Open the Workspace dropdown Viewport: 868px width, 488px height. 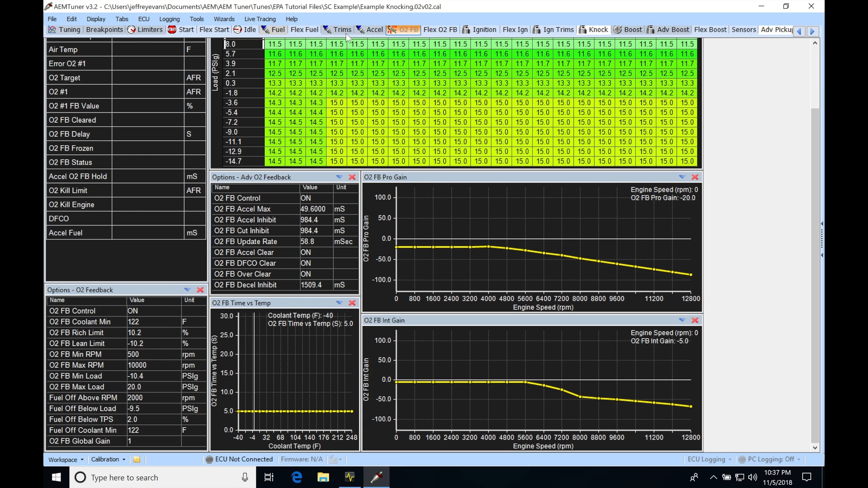pos(66,459)
